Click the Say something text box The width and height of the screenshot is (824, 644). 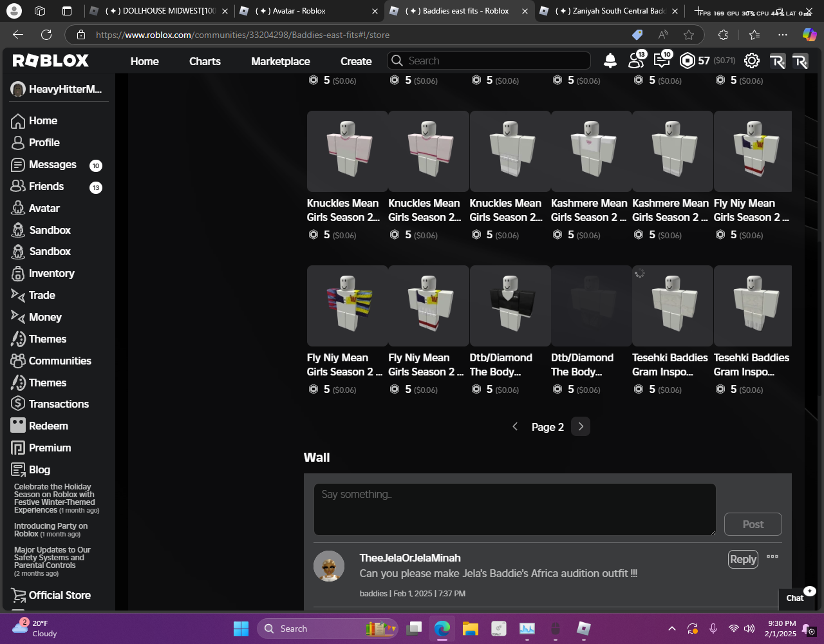click(x=515, y=509)
